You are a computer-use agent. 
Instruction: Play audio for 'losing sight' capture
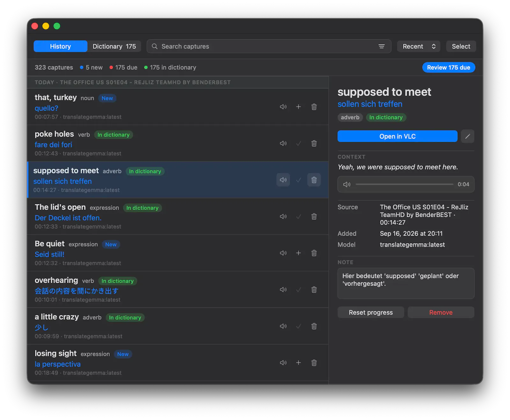(283, 363)
